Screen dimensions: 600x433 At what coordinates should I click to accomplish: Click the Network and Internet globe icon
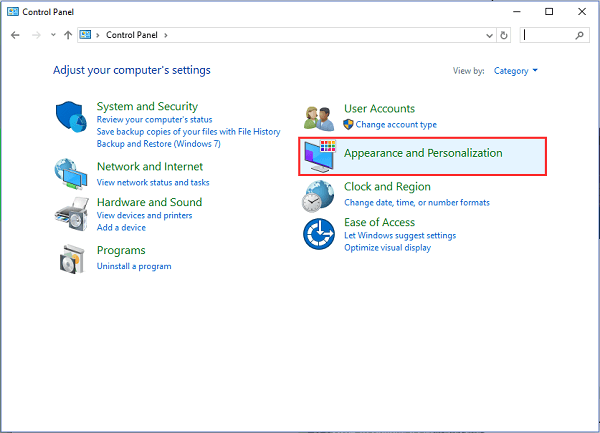tap(72, 174)
